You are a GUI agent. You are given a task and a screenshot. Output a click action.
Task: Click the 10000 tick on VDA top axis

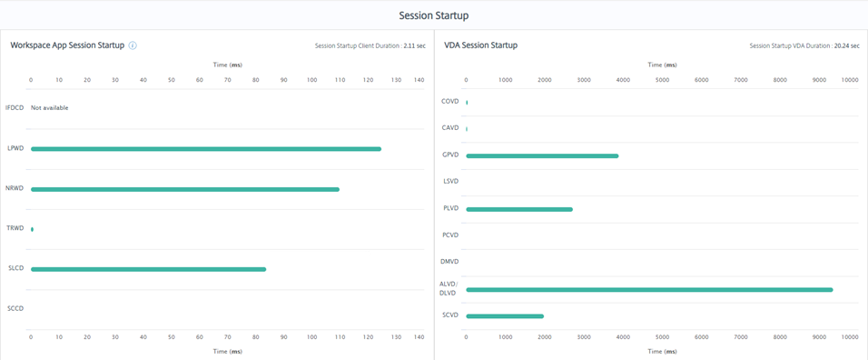coord(849,80)
